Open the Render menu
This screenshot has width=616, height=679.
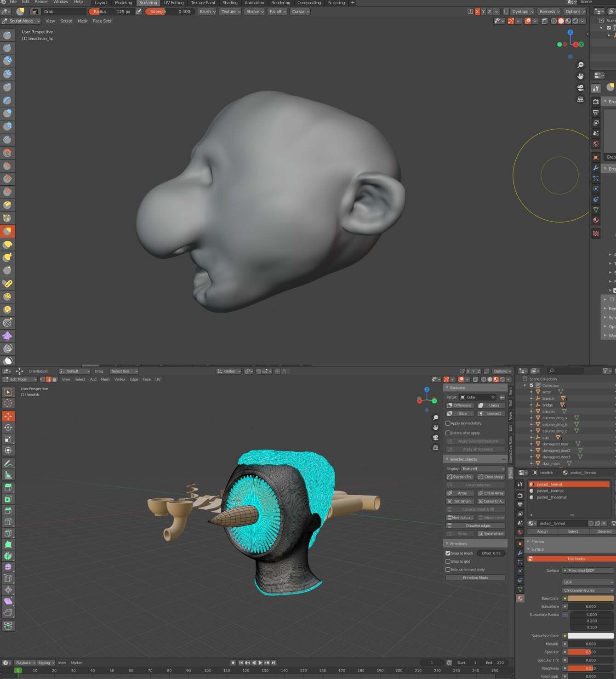click(41, 2)
